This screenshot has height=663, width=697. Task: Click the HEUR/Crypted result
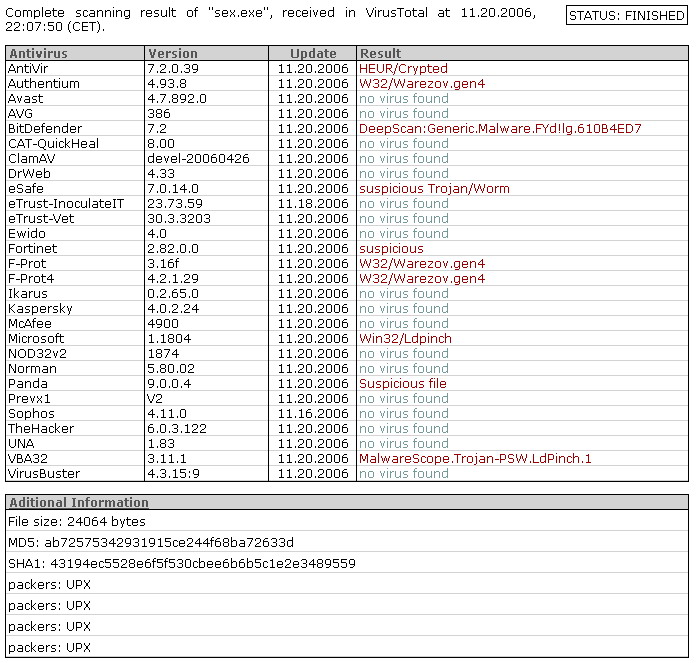[x=403, y=68]
